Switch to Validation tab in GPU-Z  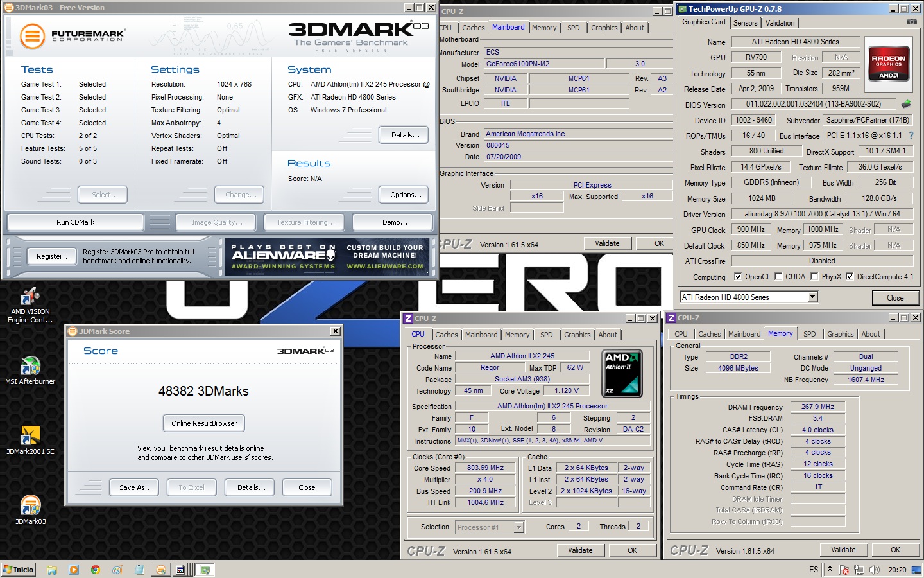pyautogui.click(x=780, y=22)
